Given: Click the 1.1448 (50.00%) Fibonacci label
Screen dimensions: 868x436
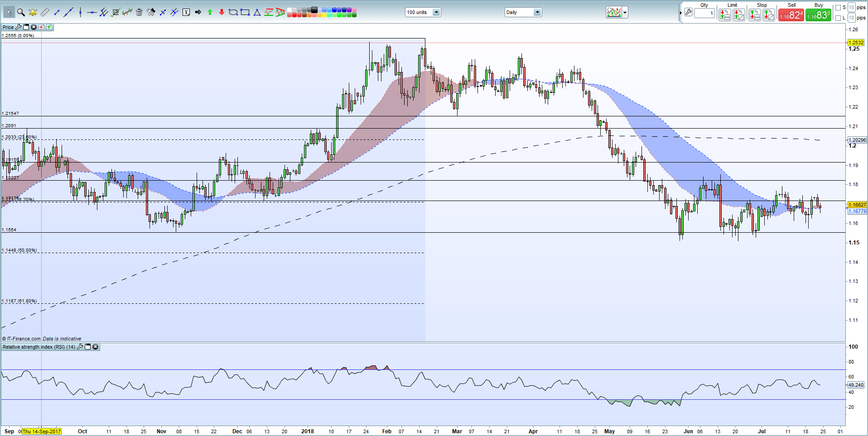Looking at the screenshot, I should [x=19, y=250].
